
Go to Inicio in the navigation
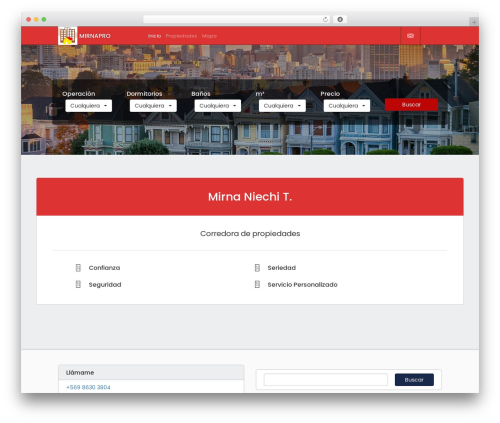coord(154,36)
